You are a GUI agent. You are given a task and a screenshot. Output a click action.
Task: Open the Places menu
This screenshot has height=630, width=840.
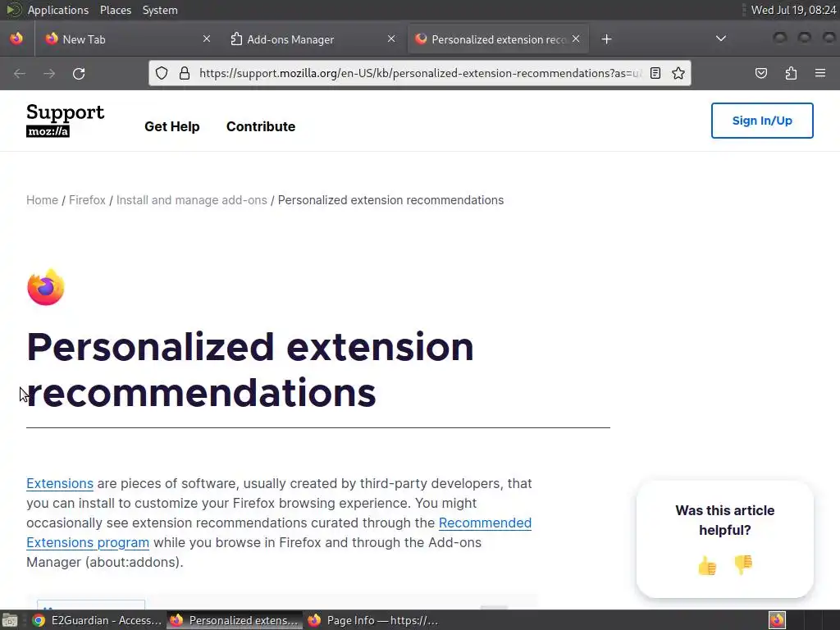(x=116, y=10)
